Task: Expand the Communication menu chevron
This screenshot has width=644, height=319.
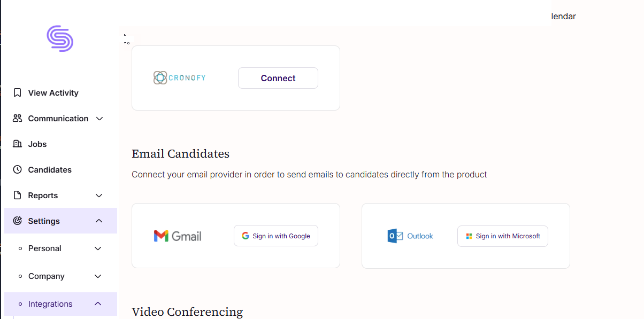Action: pyautogui.click(x=99, y=119)
